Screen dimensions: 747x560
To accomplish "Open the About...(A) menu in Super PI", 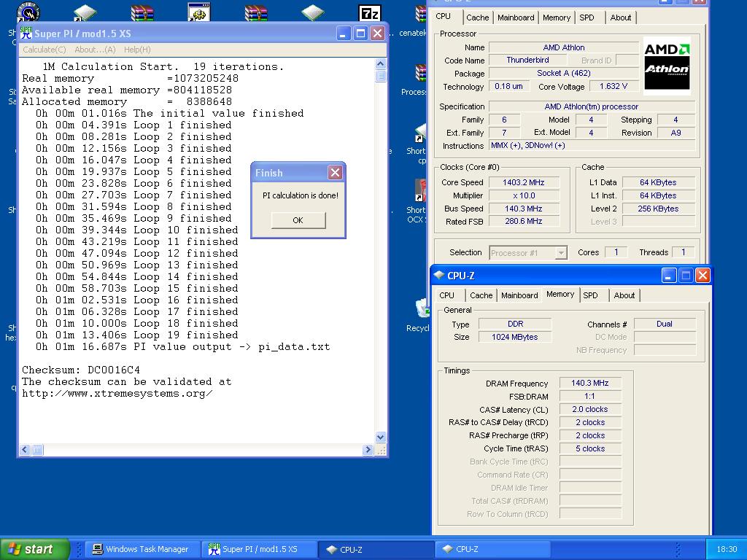I will 95,50.
